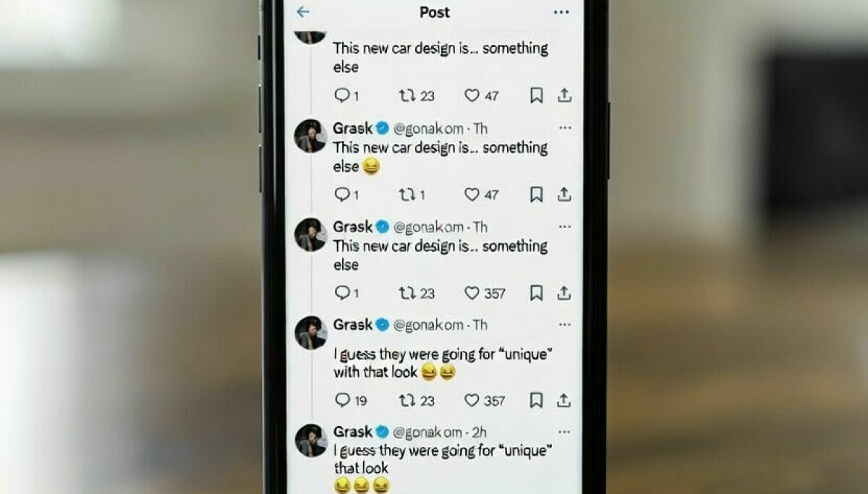Image resolution: width=868 pixels, height=494 pixels.
Task: Open the @gonakom handle on the 2h post
Action: tap(427, 432)
